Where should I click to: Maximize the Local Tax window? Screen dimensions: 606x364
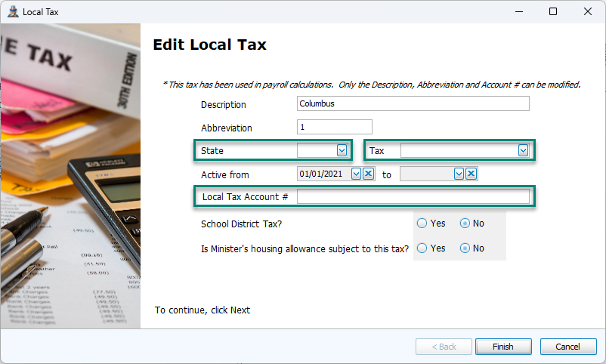point(553,11)
